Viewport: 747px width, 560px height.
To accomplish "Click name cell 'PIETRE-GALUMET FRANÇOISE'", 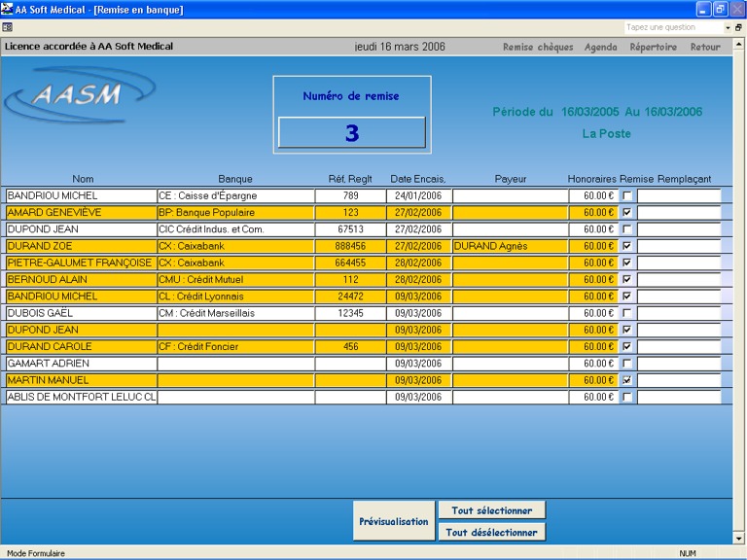I will point(82,262).
